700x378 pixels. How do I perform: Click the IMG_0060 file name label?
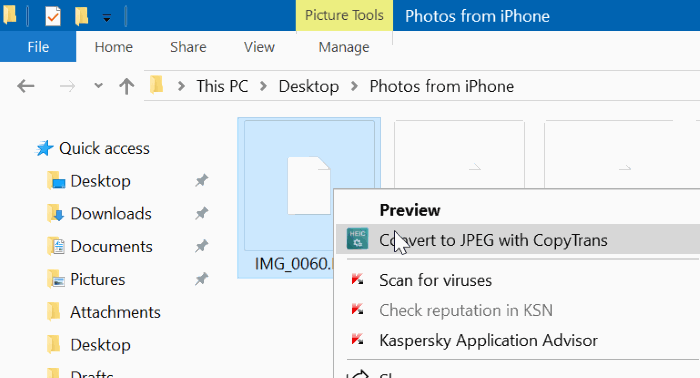pyautogui.click(x=294, y=264)
